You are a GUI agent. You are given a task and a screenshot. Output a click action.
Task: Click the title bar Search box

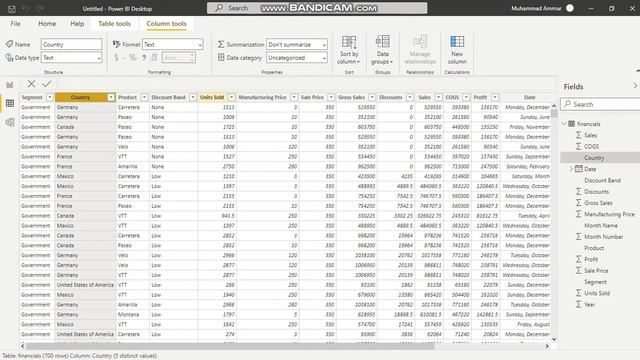pos(317,8)
